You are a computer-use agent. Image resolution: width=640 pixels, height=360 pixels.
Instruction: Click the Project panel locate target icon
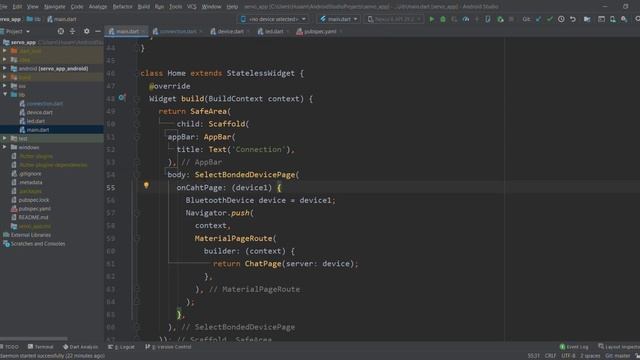point(60,31)
